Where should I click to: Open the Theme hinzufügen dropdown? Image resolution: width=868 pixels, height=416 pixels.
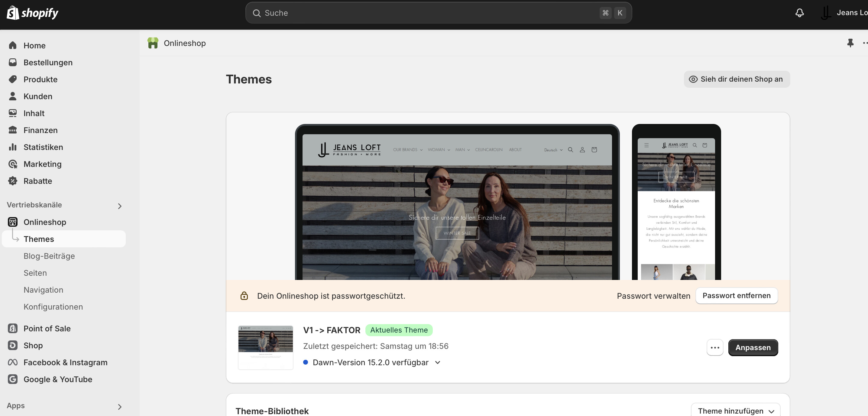tap(735, 411)
